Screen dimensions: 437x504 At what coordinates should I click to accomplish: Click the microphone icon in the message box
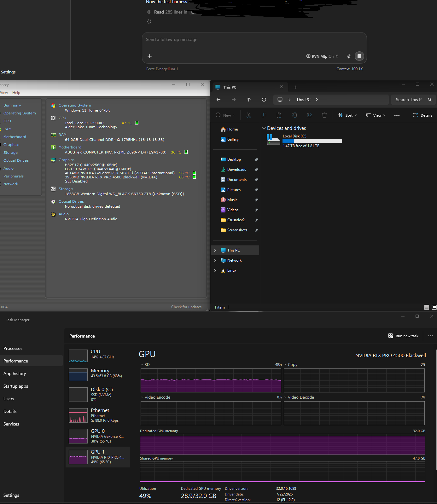tap(348, 56)
